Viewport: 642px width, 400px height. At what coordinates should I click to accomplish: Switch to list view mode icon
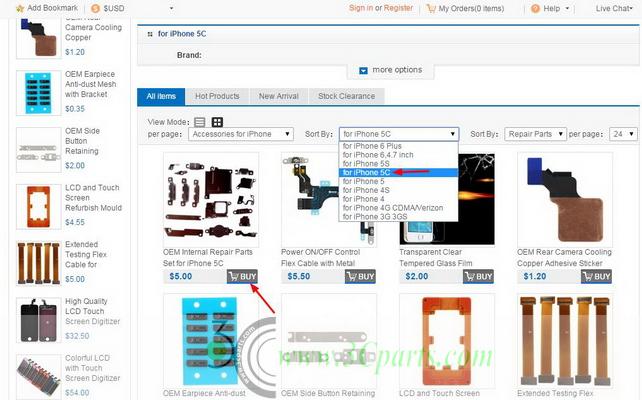click(200, 122)
